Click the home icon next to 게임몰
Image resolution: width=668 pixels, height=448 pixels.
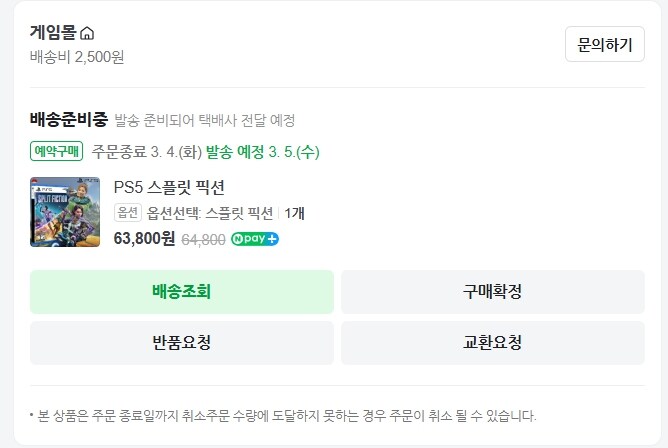(x=87, y=34)
